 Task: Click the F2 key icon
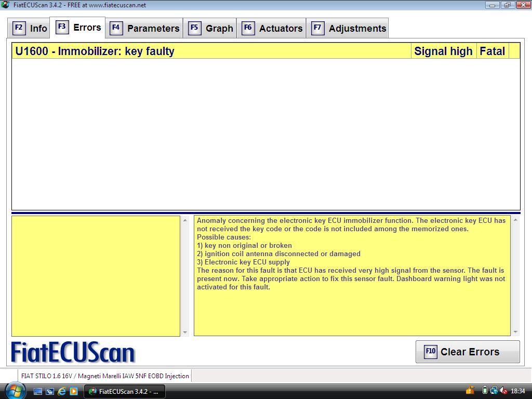coord(19,28)
